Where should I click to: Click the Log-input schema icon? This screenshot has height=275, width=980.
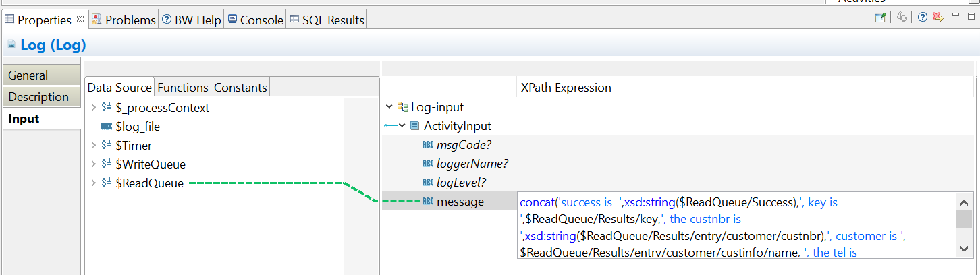402,107
